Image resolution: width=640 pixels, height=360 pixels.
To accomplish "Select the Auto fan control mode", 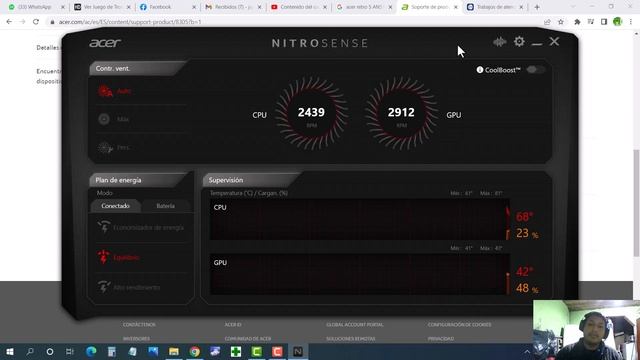I will (x=115, y=91).
